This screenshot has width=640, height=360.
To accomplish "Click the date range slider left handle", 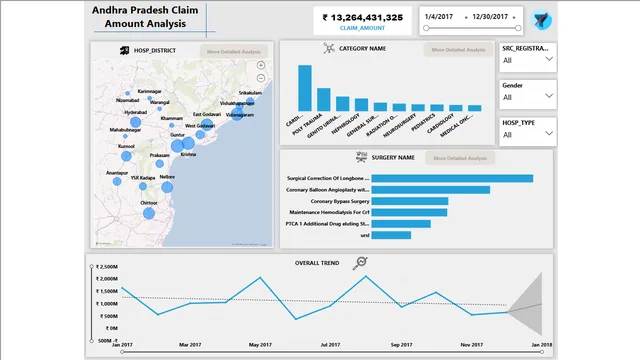I will tap(426, 28).
